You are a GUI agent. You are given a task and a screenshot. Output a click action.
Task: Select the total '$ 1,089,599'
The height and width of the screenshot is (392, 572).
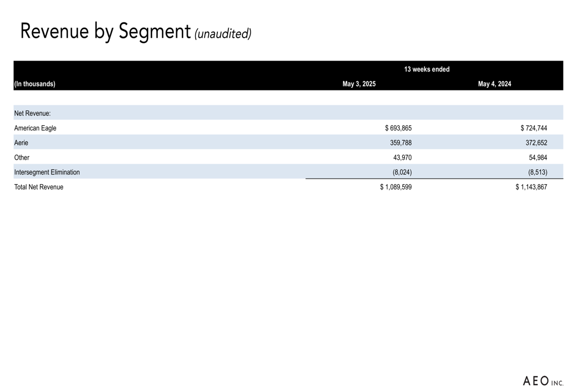point(396,187)
